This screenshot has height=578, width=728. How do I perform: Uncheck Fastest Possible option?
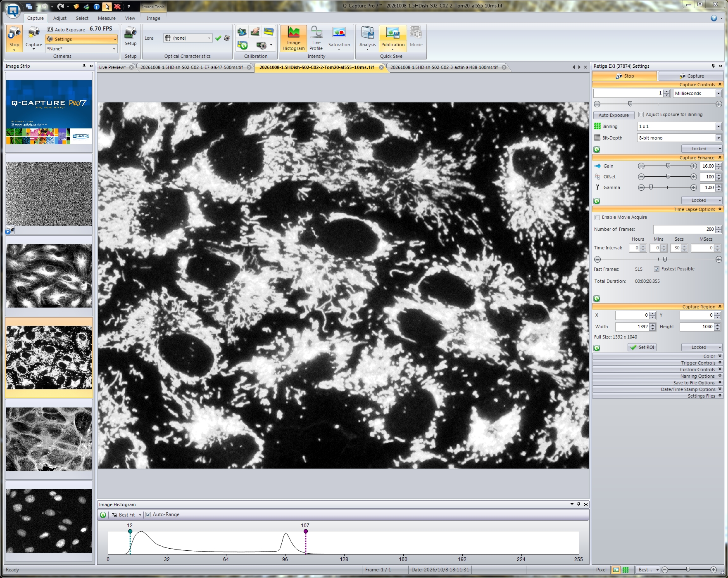(657, 269)
